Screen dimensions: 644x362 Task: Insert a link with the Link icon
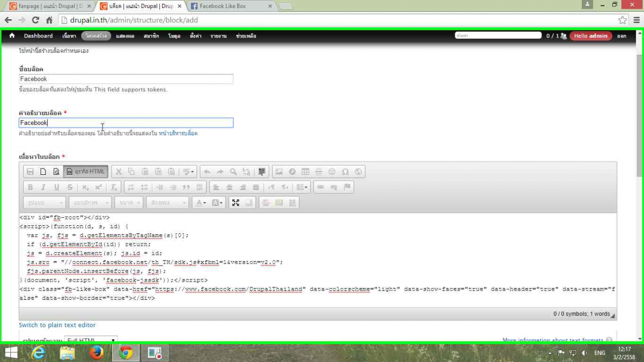coord(320,187)
